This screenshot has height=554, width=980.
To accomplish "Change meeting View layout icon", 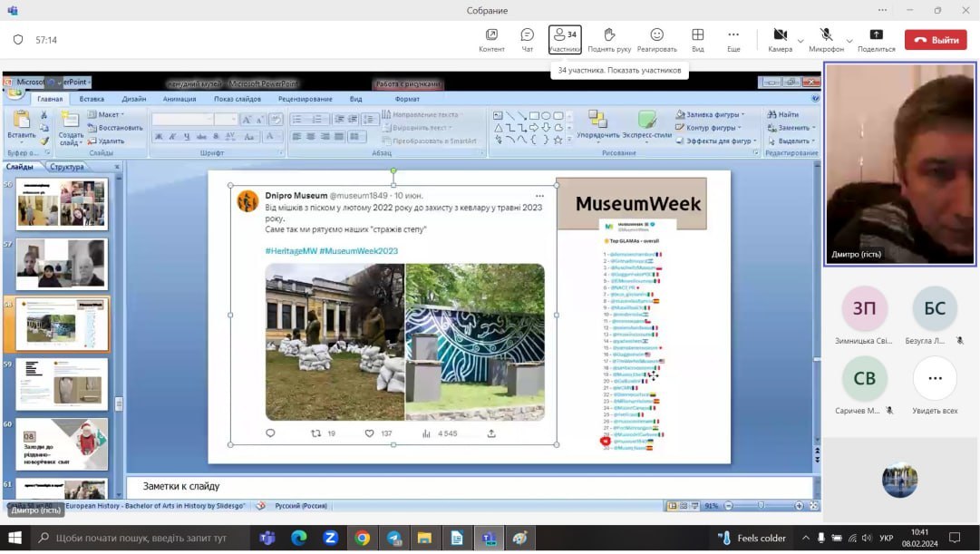I will click(x=697, y=35).
